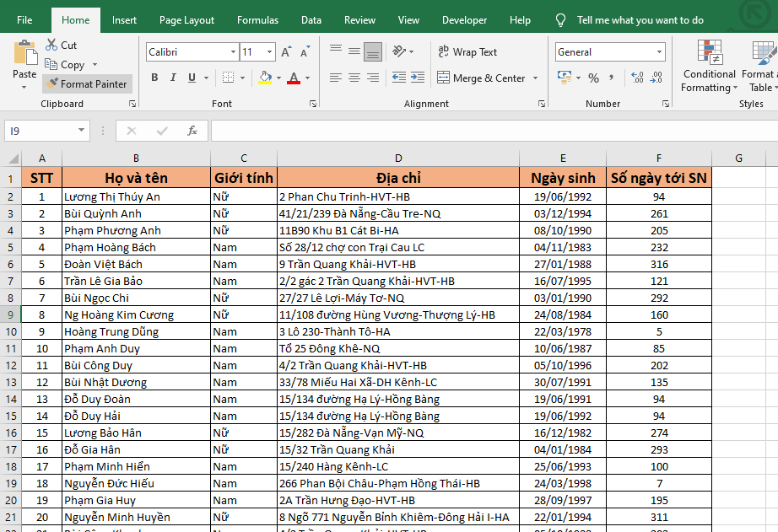This screenshot has width=778, height=532.
Task: Click the Insert Function fx icon
Action: (x=192, y=131)
